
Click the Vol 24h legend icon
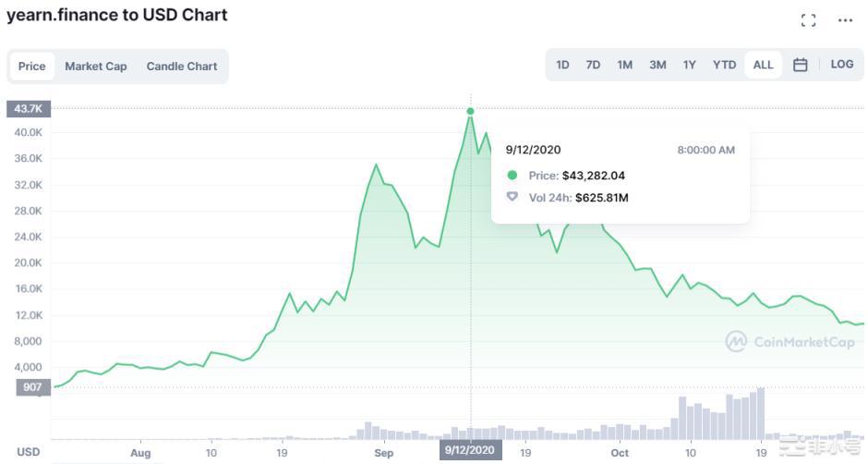pos(512,197)
